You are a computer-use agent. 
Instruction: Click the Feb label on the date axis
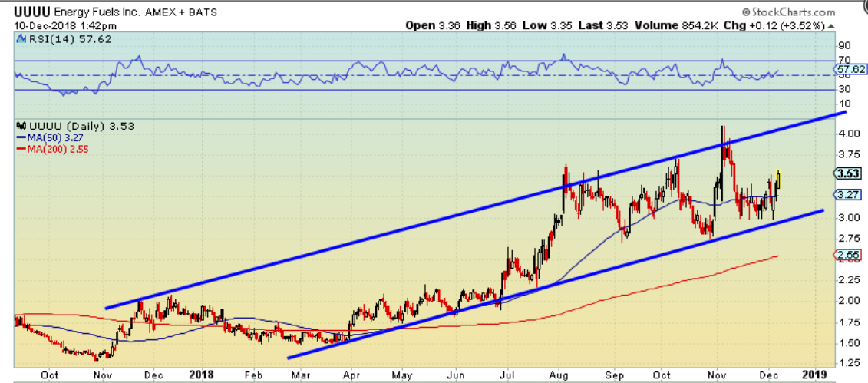coord(253,374)
